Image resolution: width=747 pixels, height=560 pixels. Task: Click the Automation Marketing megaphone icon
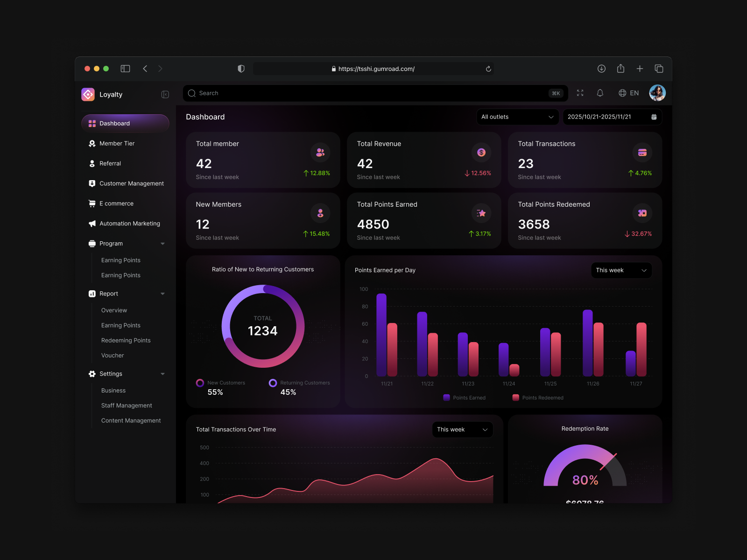[92, 224]
